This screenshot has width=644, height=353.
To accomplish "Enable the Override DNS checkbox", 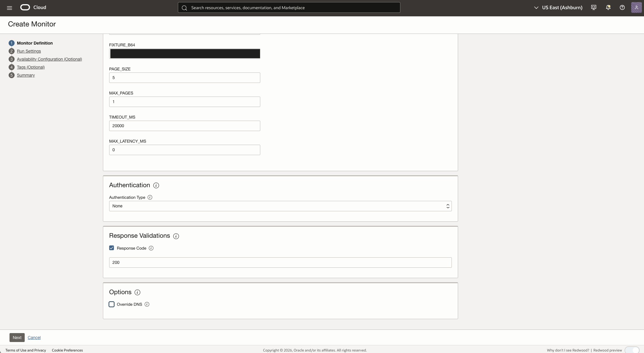I will [112, 304].
